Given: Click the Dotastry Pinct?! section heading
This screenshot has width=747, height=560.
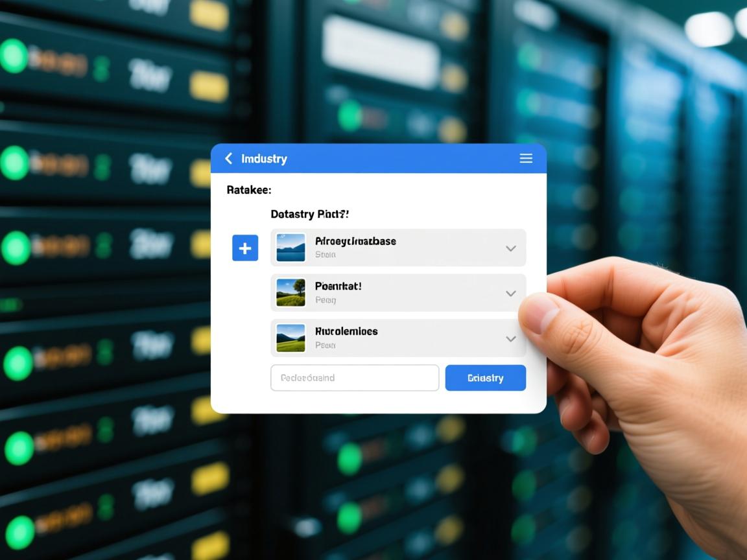Looking at the screenshot, I should click(x=309, y=214).
